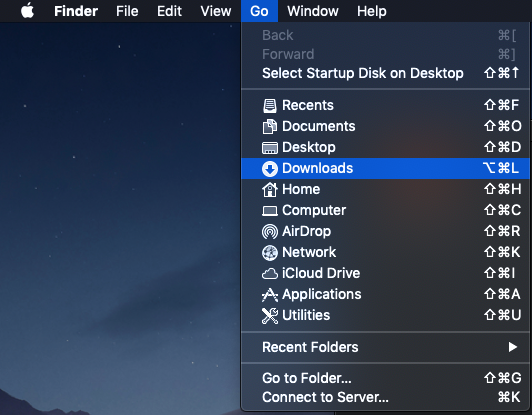
Task: Open the Window menu
Action: 312,11
